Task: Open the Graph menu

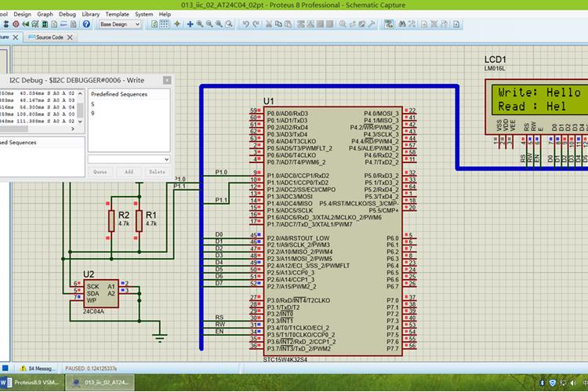Action: (45, 14)
